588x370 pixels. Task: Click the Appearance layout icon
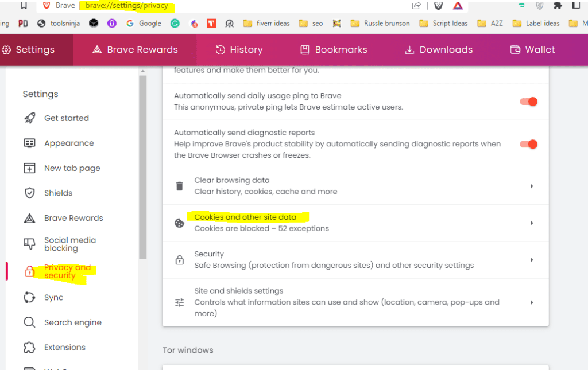30,143
